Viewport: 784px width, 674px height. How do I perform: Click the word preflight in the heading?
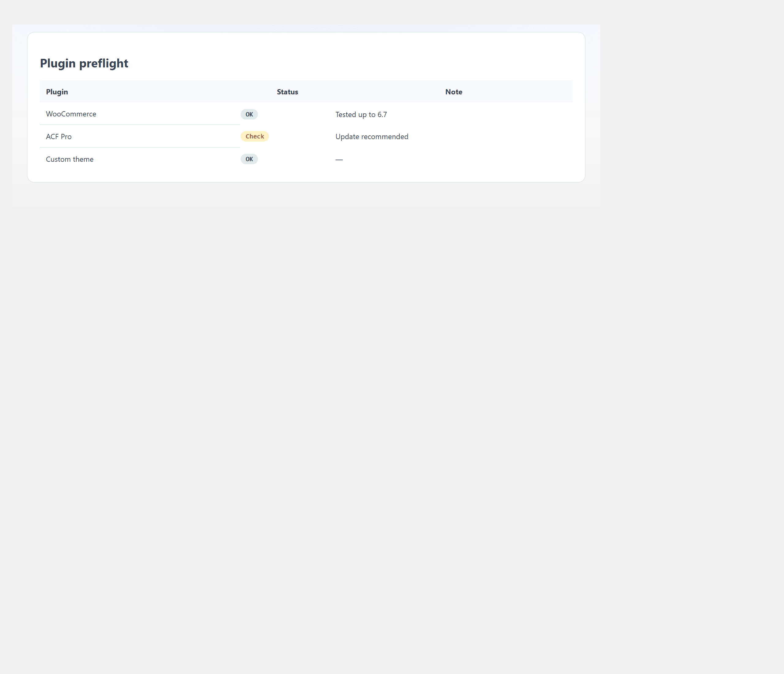tap(104, 63)
